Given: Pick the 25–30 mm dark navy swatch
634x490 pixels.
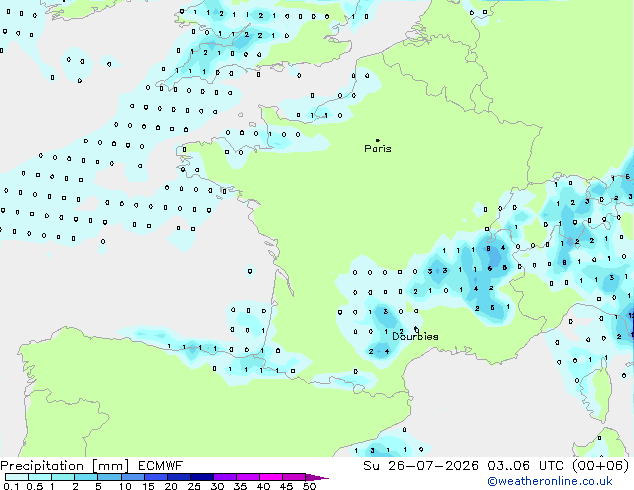Looking at the screenshot, I should 201,477.
